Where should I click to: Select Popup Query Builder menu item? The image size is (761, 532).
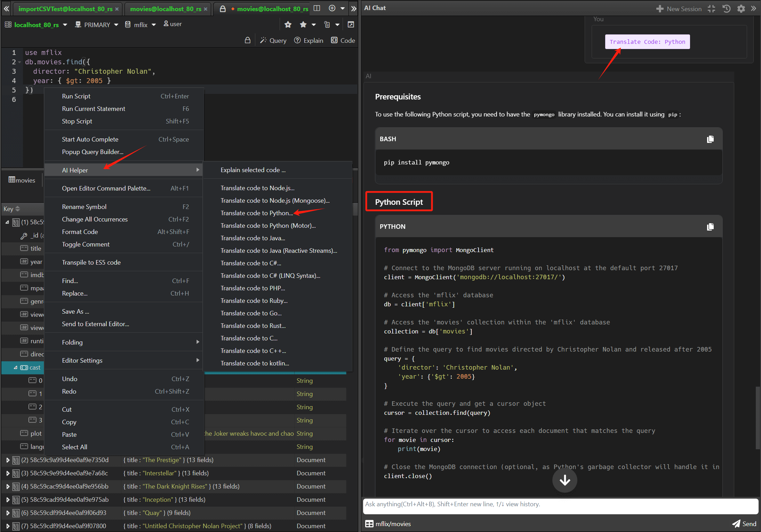124,152
